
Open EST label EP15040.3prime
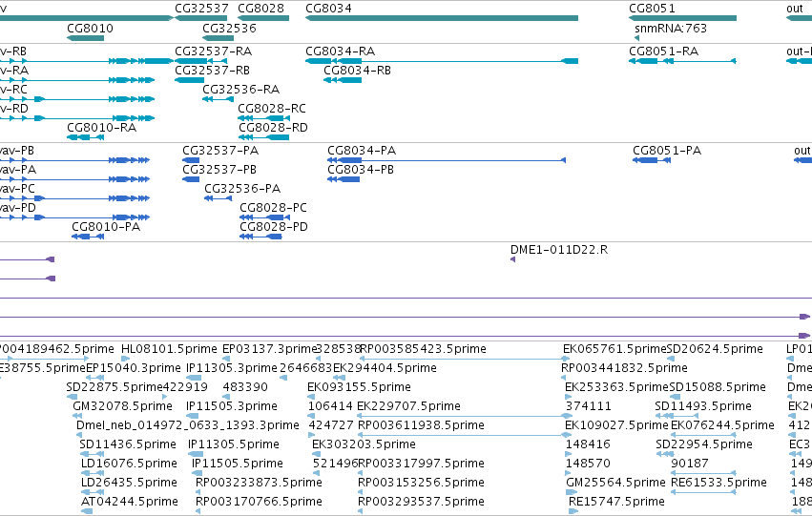click(x=133, y=368)
